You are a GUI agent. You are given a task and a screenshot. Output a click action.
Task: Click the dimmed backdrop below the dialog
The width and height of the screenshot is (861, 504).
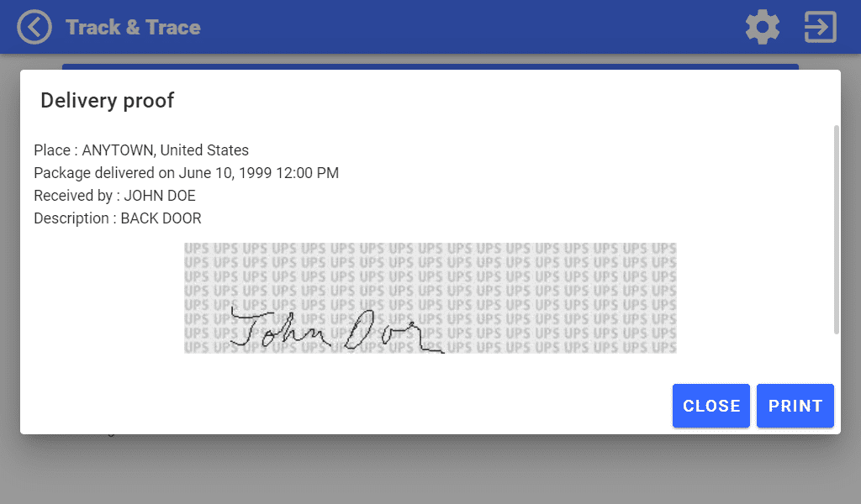point(430,470)
